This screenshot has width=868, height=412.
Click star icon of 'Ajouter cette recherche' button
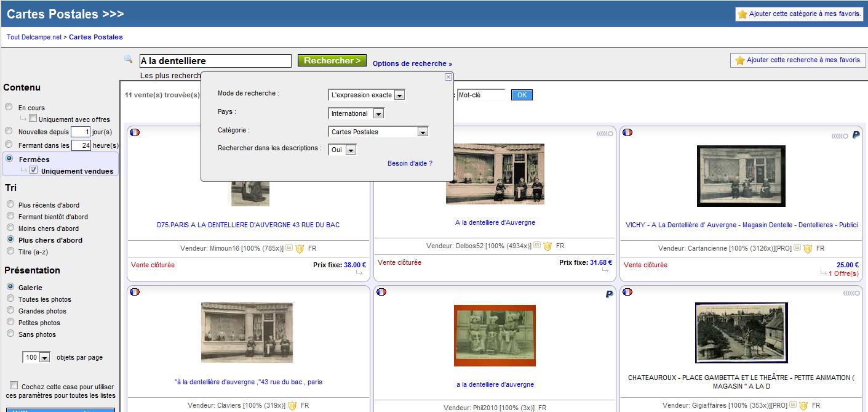(x=739, y=60)
